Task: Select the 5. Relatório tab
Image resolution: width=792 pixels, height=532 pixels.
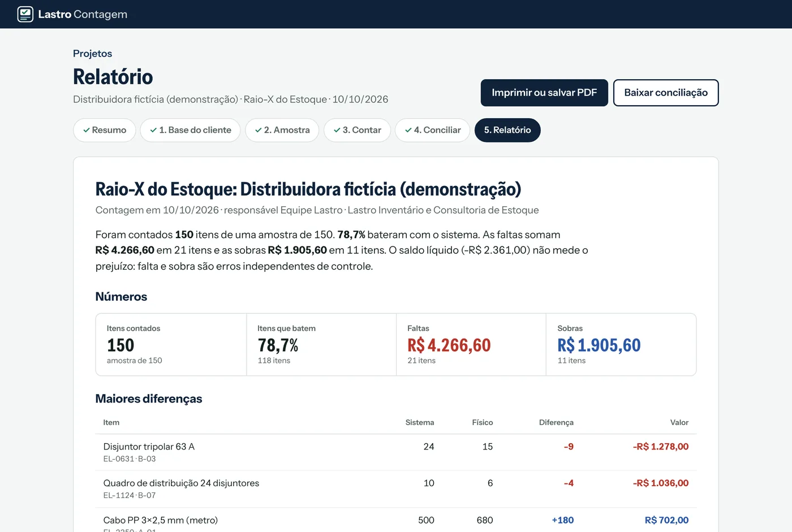Action: [x=507, y=130]
